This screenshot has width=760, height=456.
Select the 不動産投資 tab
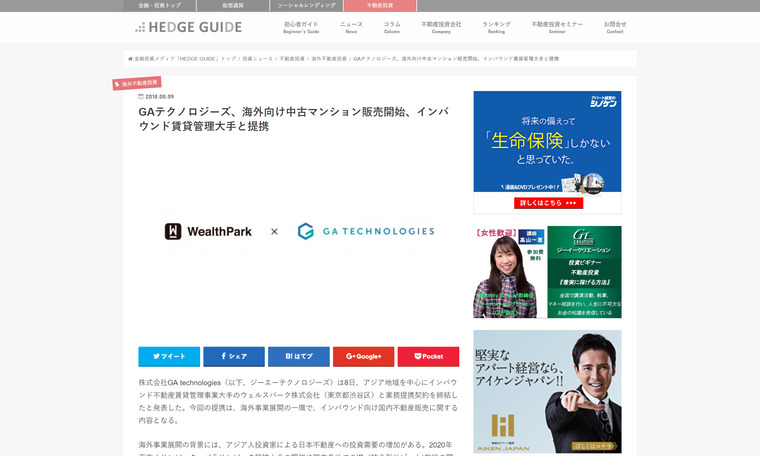379,5
